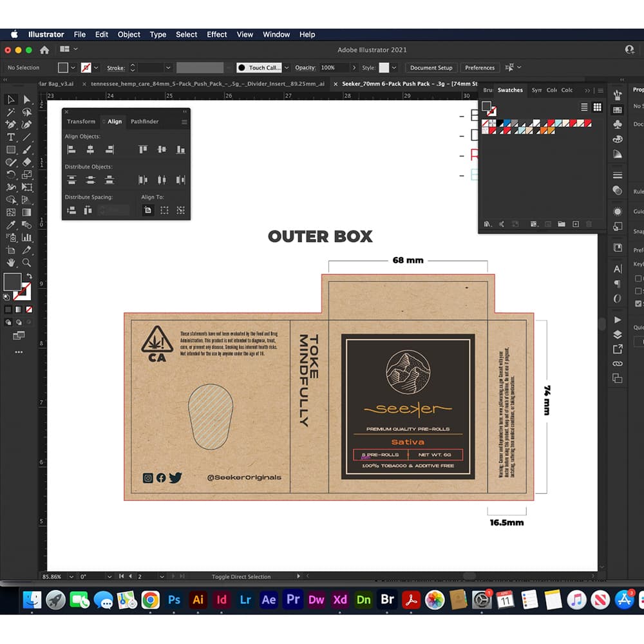Select the Eraser tool
Image resolution: width=644 pixels, height=644 pixels.
pos(26,162)
